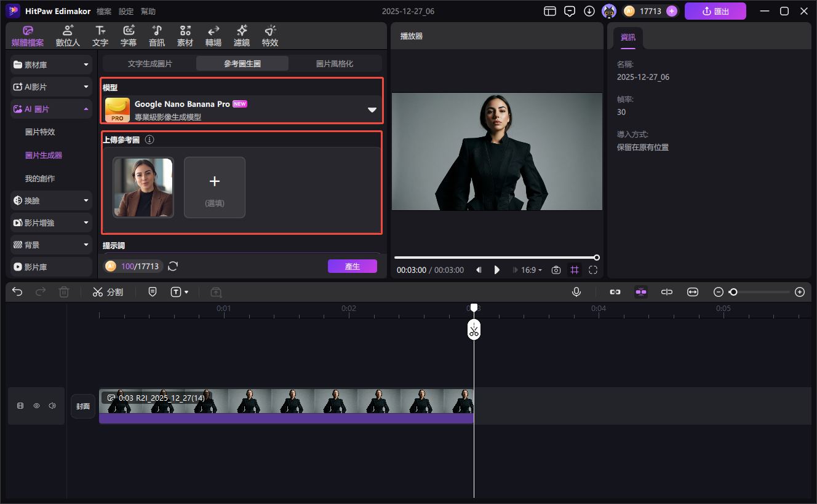Open the 檔案 file menu
The image size is (817, 504).
[x=104, y=11]
